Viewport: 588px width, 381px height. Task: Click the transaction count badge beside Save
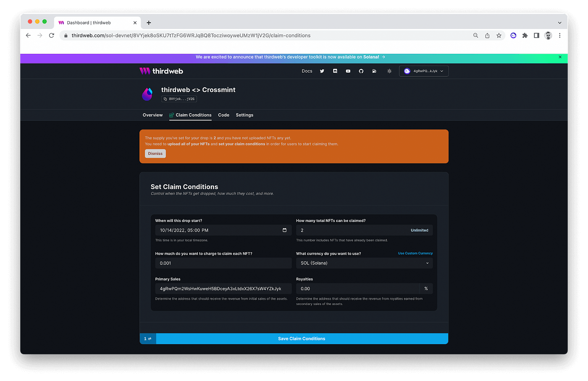tap(148, 339)
